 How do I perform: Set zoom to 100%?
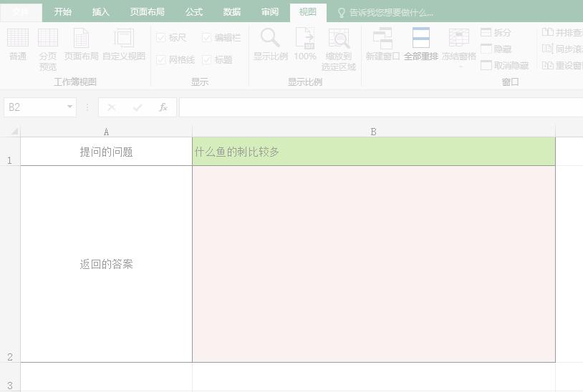[305, 44]
